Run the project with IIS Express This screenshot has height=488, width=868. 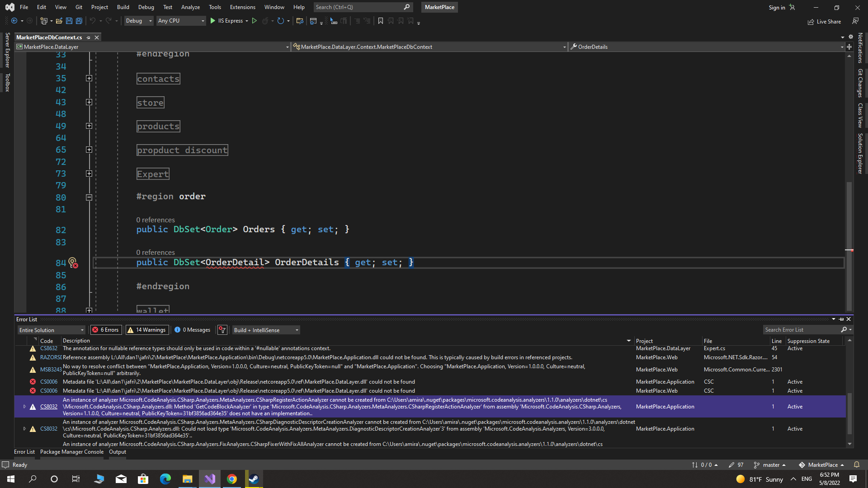[x=226, y=21]
